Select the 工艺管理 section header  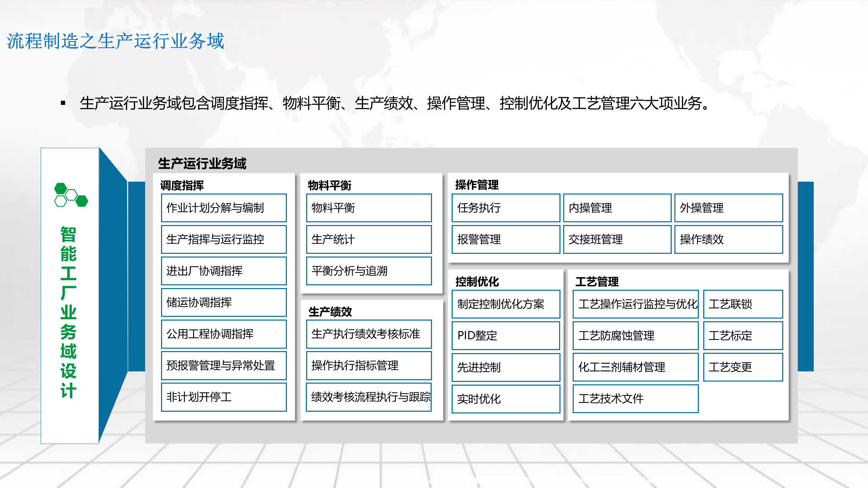pyautogui.click(x=598, y=281)
